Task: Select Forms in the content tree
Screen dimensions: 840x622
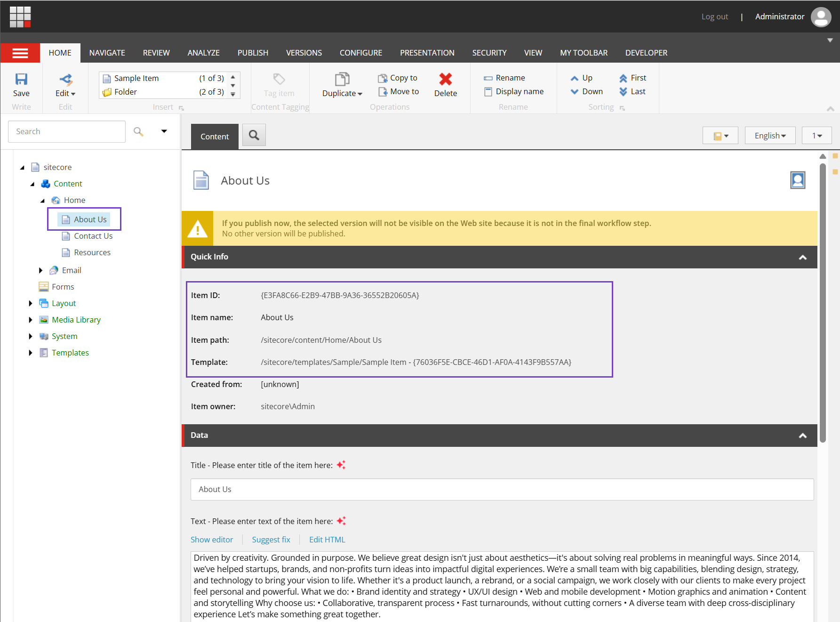Action: 63,287
